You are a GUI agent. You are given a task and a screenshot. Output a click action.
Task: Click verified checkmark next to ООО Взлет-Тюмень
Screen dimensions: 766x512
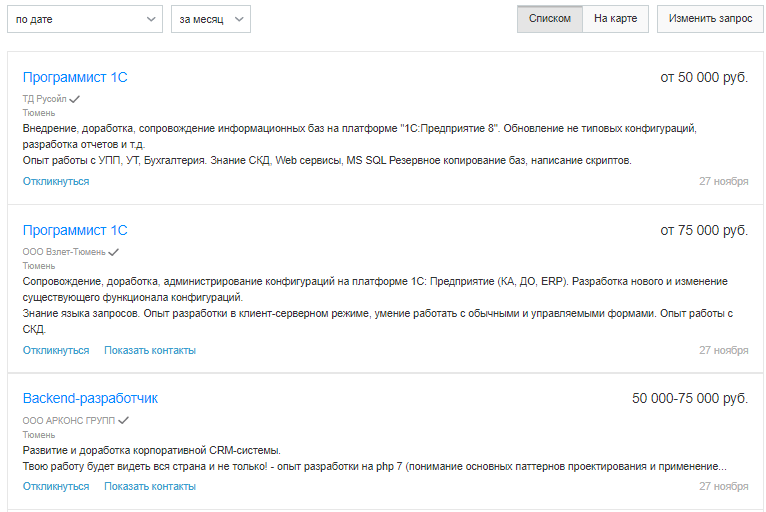click(114, 252)
